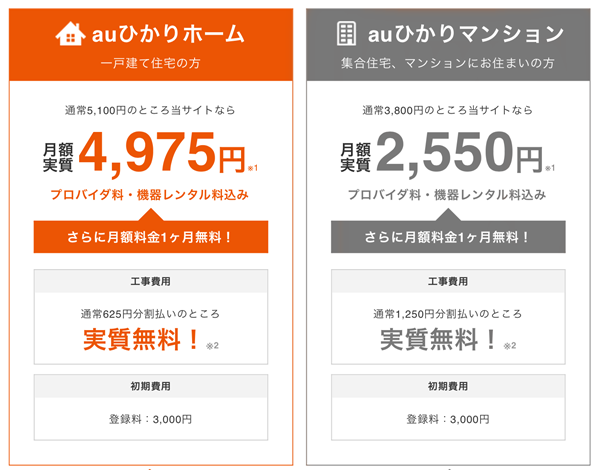
Task: Click 集合住宅、マンションにお住まいの方 subtitle
Action: point(448,63)
